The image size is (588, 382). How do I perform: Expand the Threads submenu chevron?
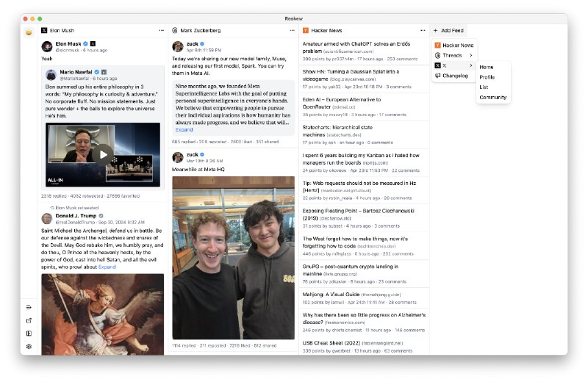coord(471,56)
